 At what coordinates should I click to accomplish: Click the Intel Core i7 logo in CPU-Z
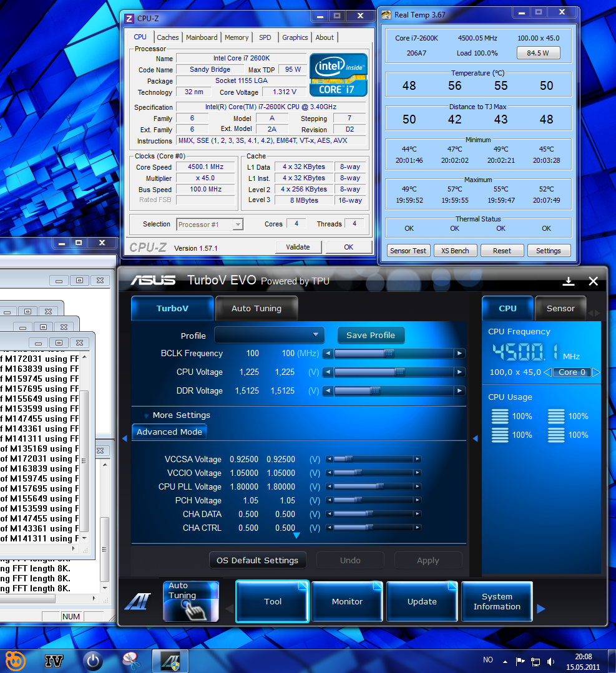point(338,75)
